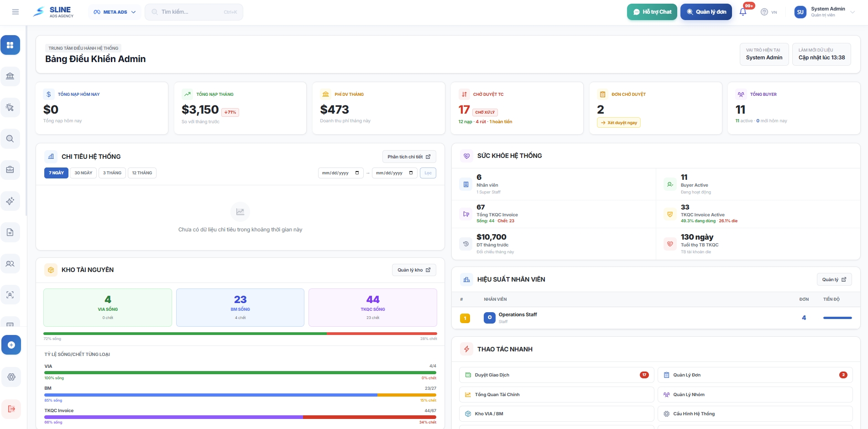Click the SLINE Ads Agency logo
868x429 pixels.
point(53,12)
